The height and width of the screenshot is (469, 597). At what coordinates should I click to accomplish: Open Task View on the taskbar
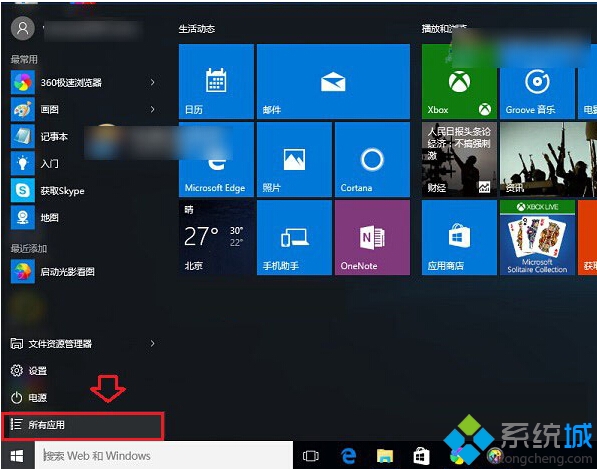coord(310,456)
